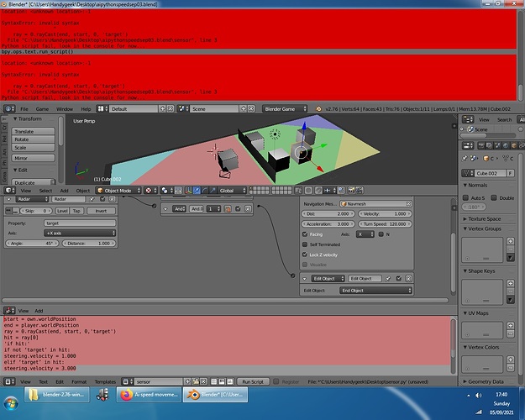Toggle line numbers in the text editor
525x420 pixels.
(214, 381)
